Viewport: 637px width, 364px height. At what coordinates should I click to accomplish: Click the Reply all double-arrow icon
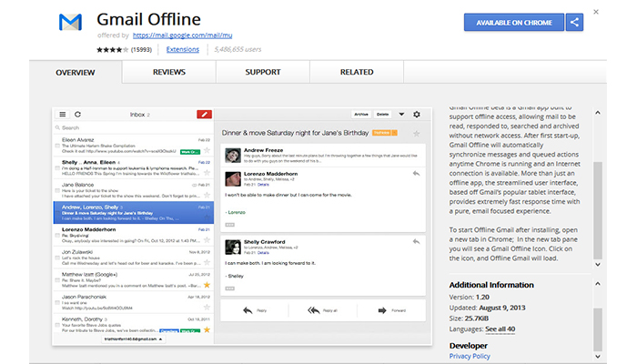coord(314,310)
